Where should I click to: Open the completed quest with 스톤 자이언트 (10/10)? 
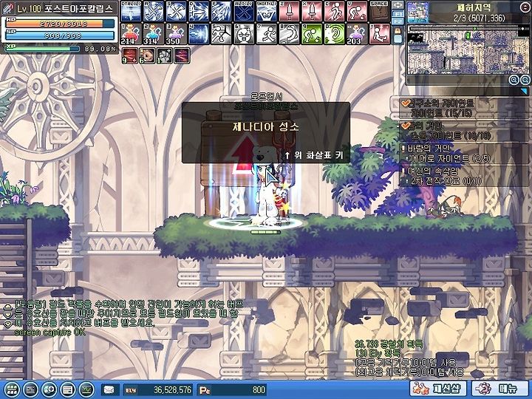pyautogui.click(x=463, y=131)
